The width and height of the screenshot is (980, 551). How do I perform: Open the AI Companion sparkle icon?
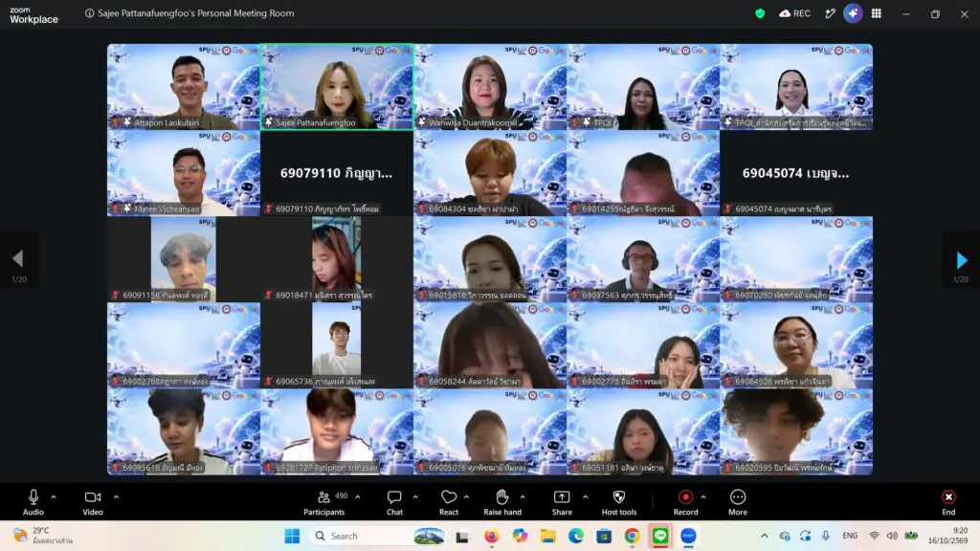(853, 13)
